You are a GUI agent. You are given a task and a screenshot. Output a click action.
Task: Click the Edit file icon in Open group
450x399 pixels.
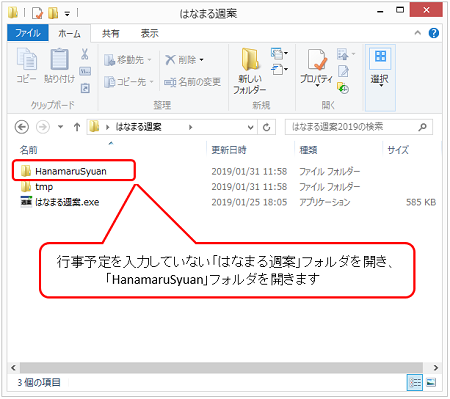pos(343,71)
